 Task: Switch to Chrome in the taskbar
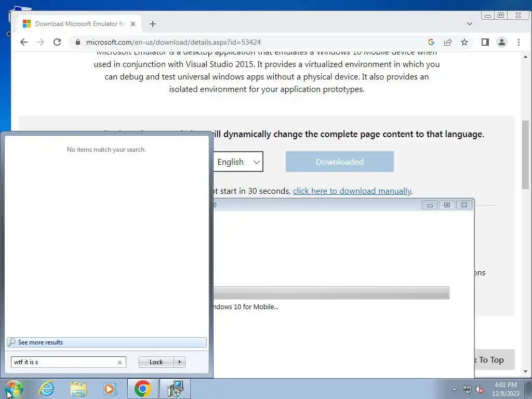[142, 389]
